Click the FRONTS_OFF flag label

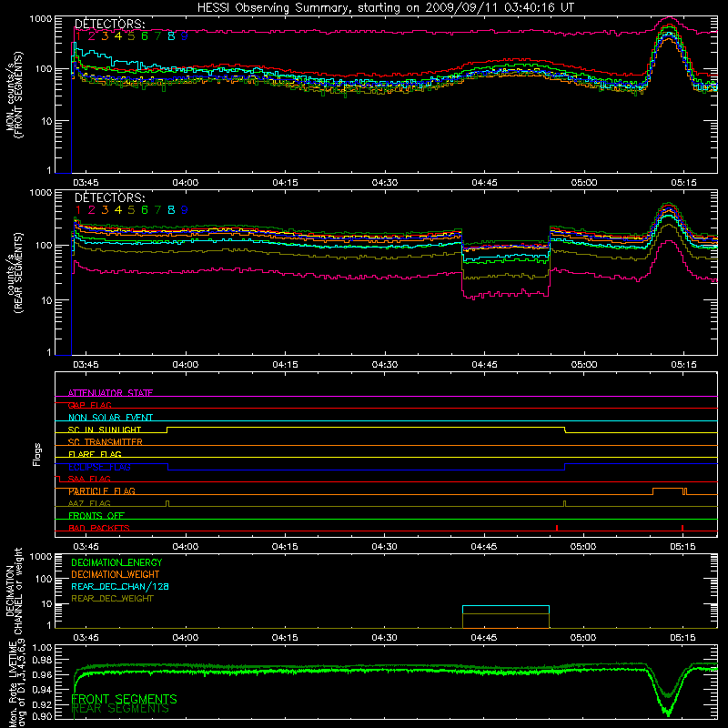(96, 515)
